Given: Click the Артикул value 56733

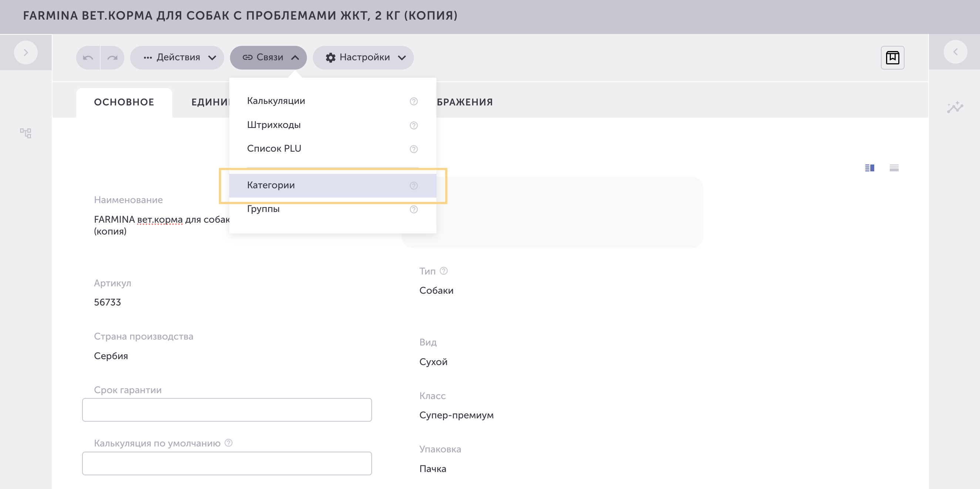Looking at the screenshot, I should pos(107,302).
